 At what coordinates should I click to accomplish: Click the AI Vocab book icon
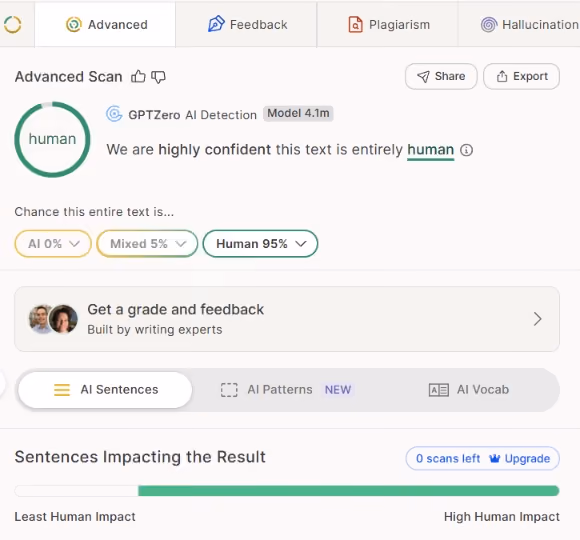(439, 390)
